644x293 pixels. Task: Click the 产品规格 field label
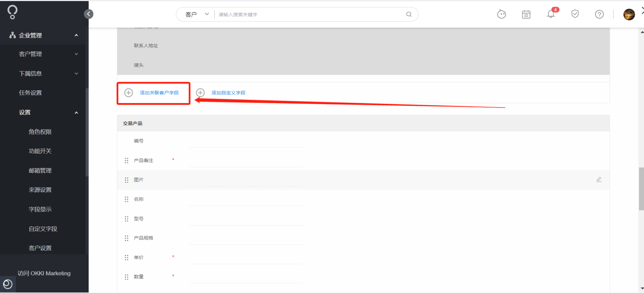[144, 238]
